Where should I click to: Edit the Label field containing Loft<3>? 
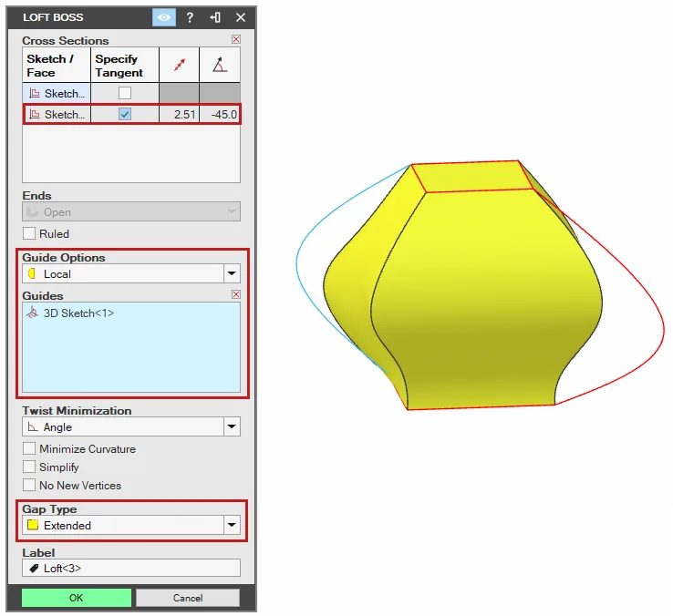click(131, 568)
